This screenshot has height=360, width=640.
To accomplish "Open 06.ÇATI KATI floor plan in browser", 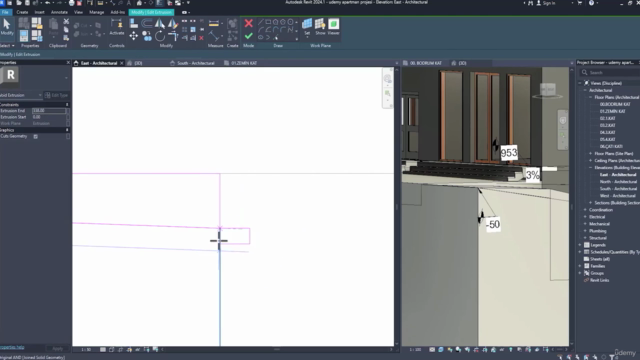I will pyautogui.click(x=611, y=147).
